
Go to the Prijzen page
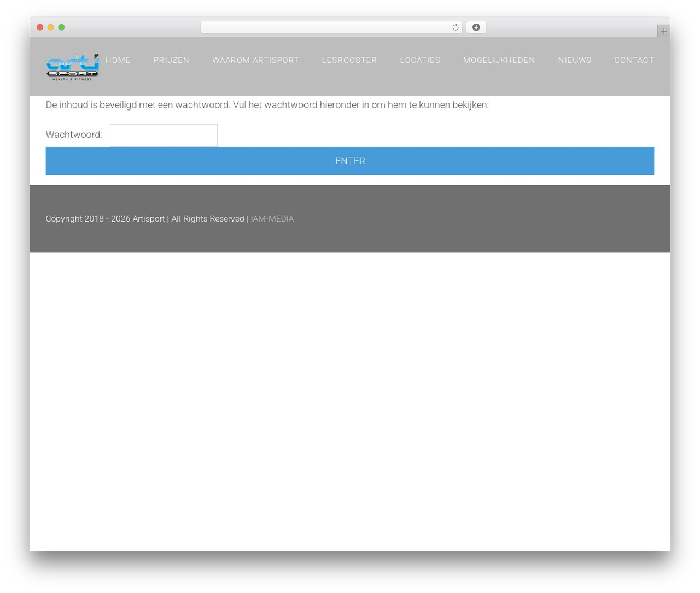(x=171, y=60)
